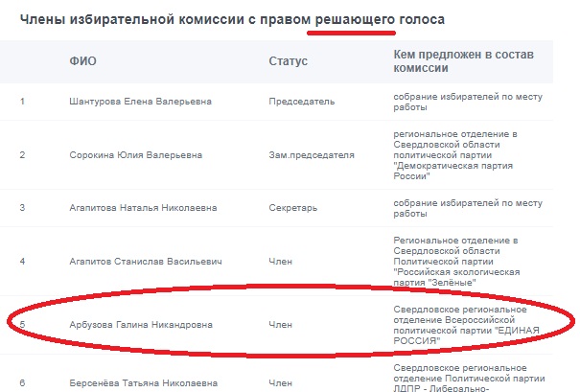This screenshot has width=580, height=392.
Task: Click the Статус column header
Action: click(288, 61)
